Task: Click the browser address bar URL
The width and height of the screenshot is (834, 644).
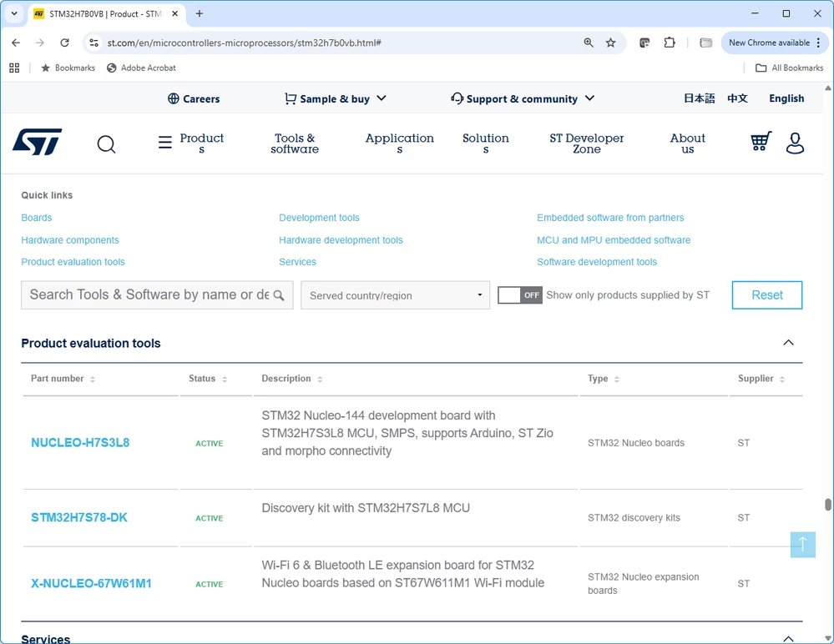Action: pyautogui.click(x=244, y=43)
